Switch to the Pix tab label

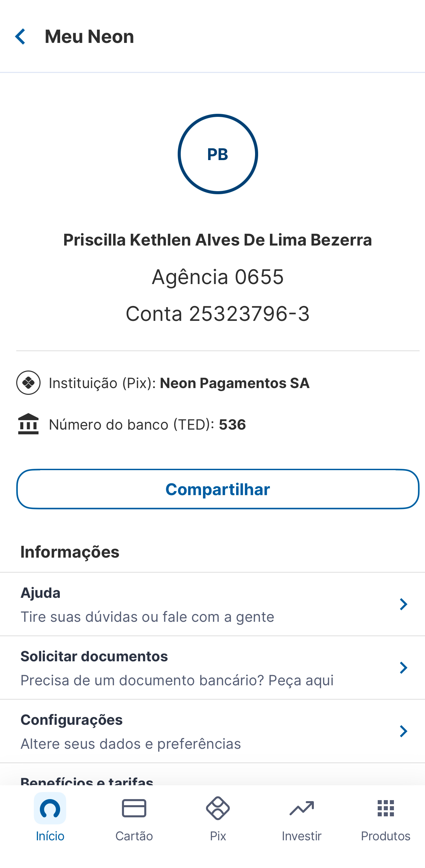(218, 836)
